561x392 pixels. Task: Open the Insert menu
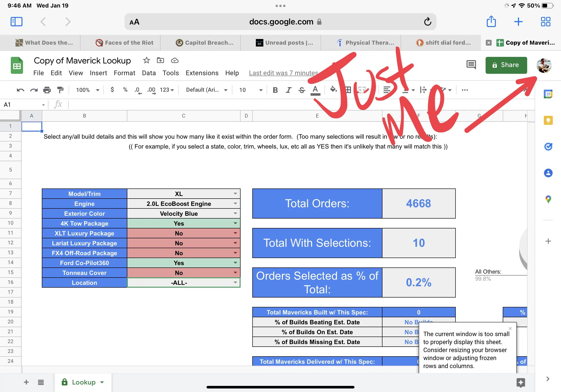pyautogui.click(x=98, y=73)
